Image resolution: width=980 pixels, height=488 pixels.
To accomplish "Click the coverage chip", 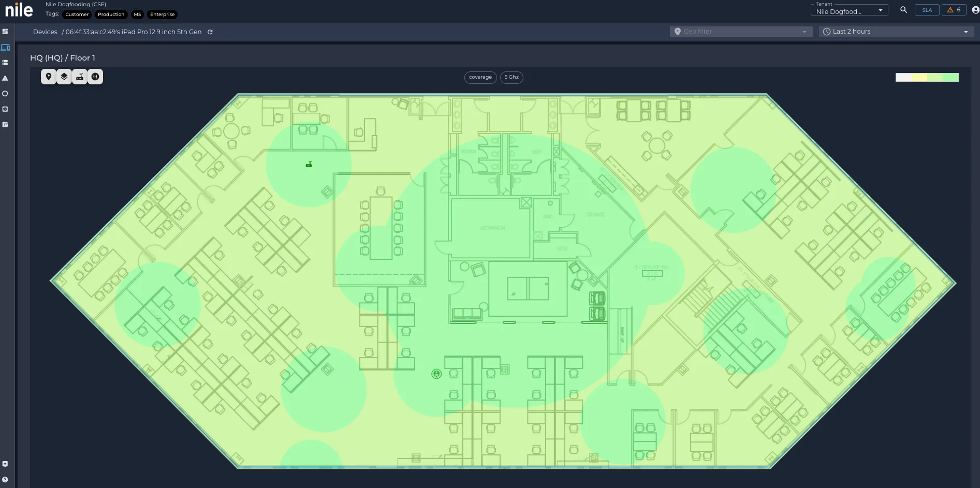I will pyautogui.click(x=480, y=77).
